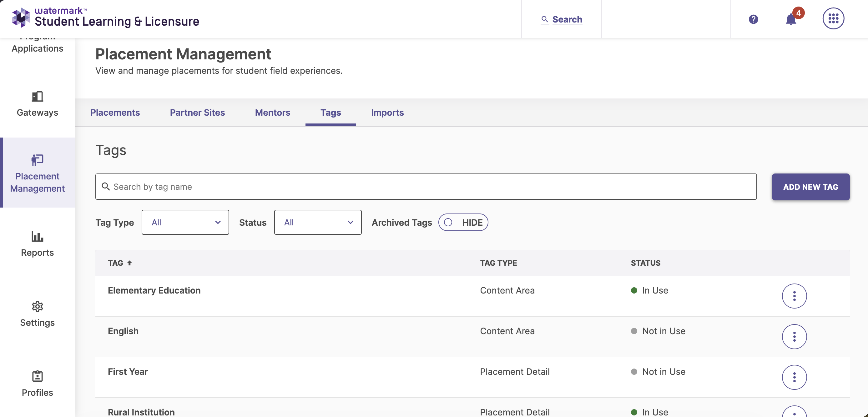Viewport: 868px width, 417px height.
Task: Click Content Area in Elementary Education row
Action: [x=507, y=290]
